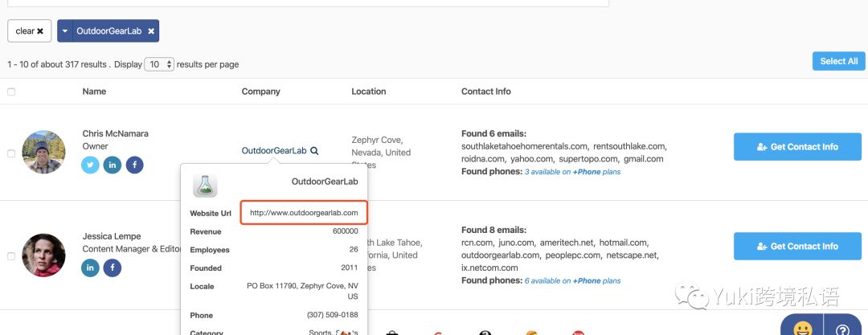The width and height of the screenshot is (868, 335).
Task: Click the PO Box 11790 locale address
Action: click(303, 292)
